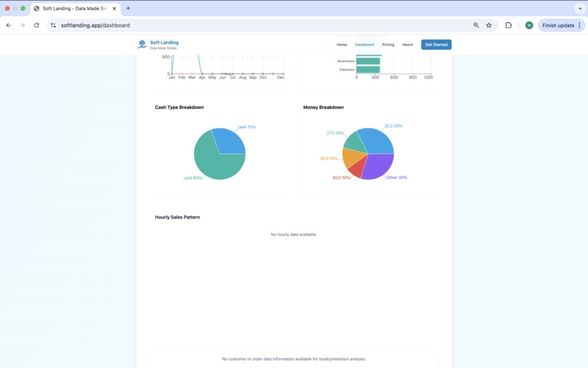Screen dimensions: 588x368
Task: Open the About nav link
Action: pyautogui.click(x=408, y=45)
